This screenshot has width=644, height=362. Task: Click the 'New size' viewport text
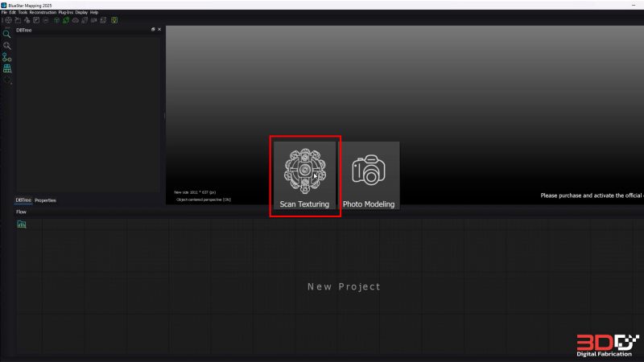(195, 192)
